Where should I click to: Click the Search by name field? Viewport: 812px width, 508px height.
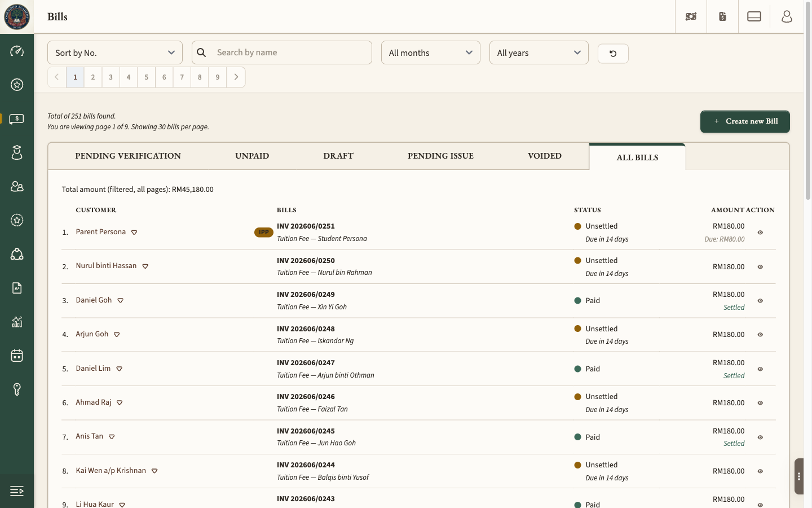(x=282, y=52)
